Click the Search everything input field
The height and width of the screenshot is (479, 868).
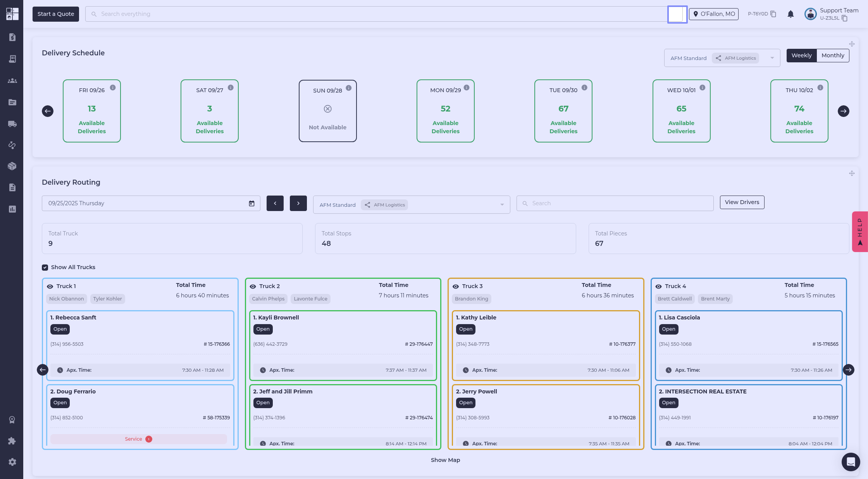[376, 14]
